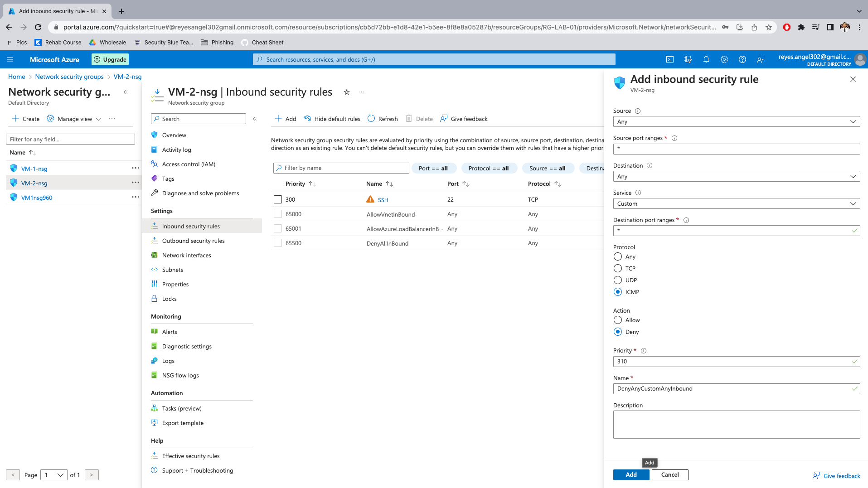Screen dimensions: 868x488
Task: Open the Destination dropdown
Action: (x=736, y=176)
